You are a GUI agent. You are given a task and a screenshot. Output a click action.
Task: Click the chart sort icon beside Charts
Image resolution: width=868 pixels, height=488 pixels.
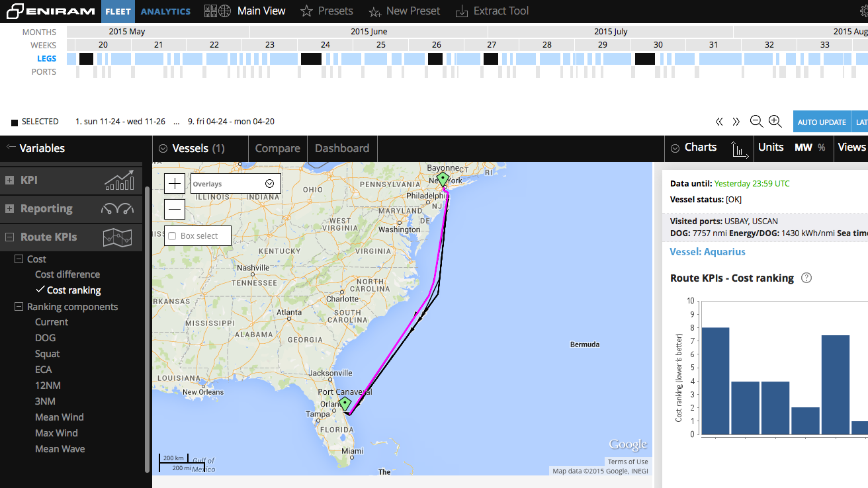pos(740,151)
